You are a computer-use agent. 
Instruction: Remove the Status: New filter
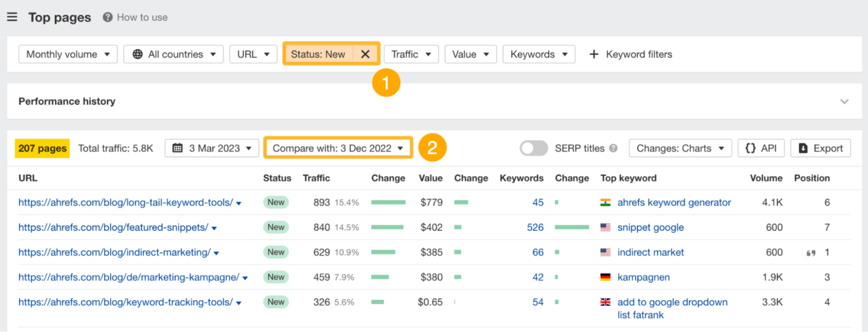[365, 54]
